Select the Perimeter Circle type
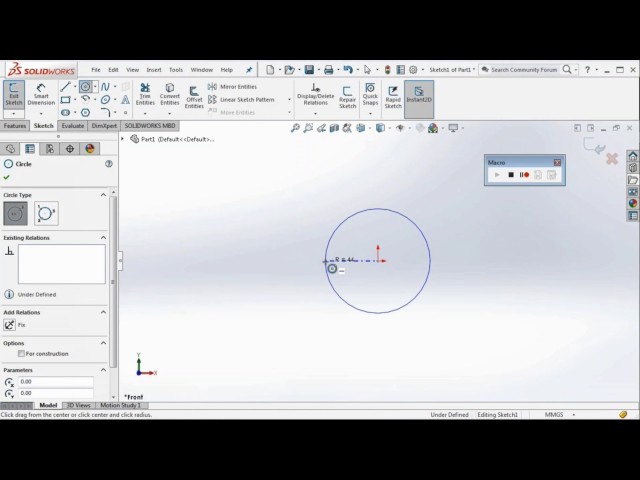 tap(46, 213)
